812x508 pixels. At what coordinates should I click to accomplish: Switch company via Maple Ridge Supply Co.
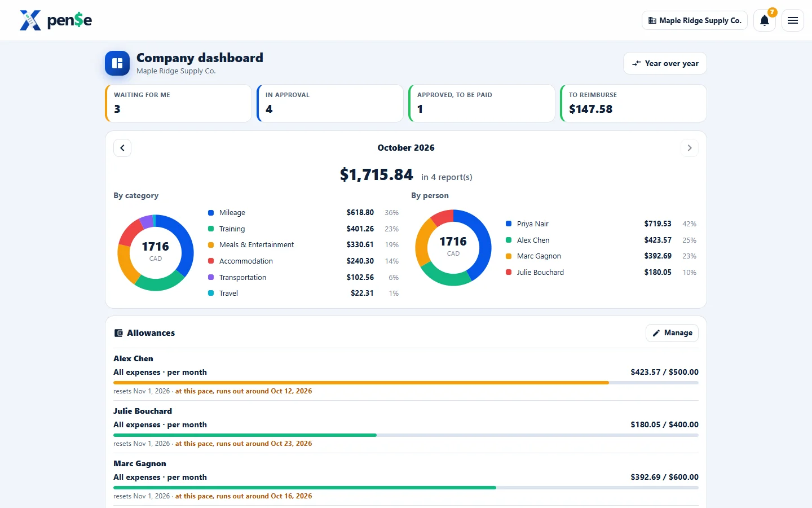[x=695, y=20]
